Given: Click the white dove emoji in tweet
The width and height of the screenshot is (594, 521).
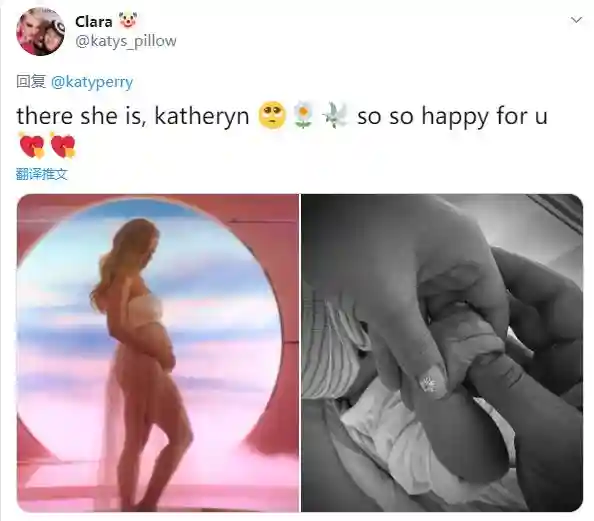Looking at the screenshot, I should pos(335,115).
